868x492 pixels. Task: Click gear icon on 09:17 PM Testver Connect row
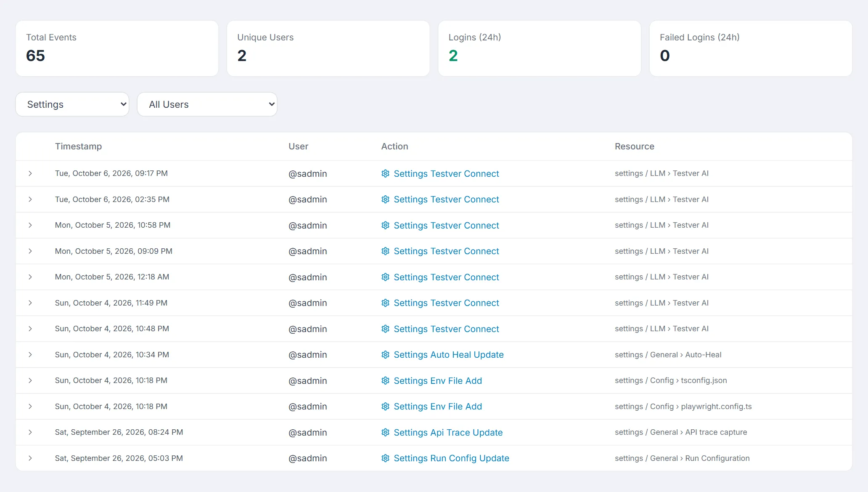[385, 173]
